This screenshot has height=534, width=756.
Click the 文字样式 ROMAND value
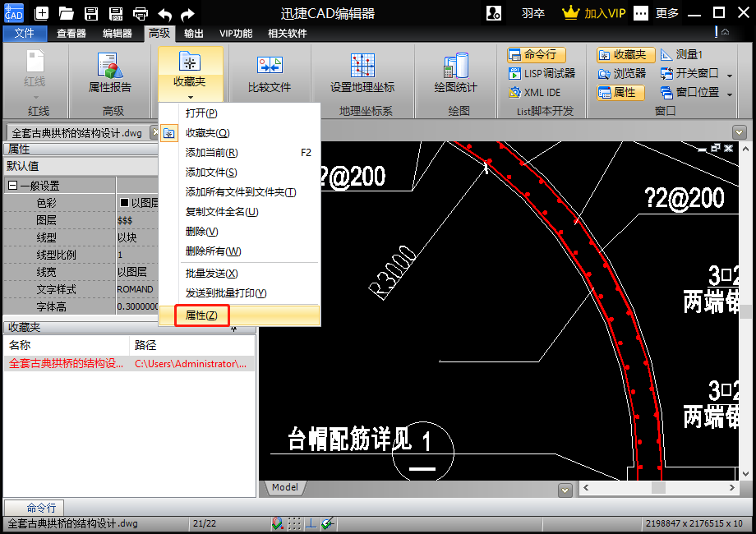(137, 289)
